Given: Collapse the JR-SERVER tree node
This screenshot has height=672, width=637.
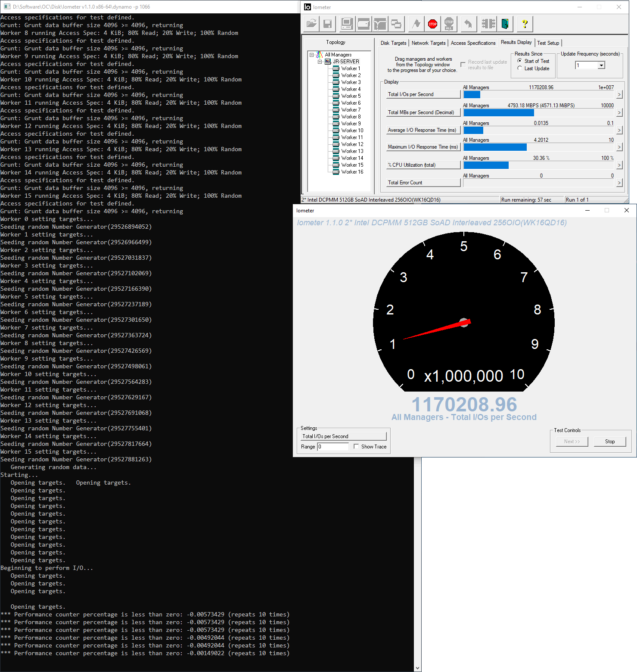Looking at the screenshot, I should coord(320,62).
